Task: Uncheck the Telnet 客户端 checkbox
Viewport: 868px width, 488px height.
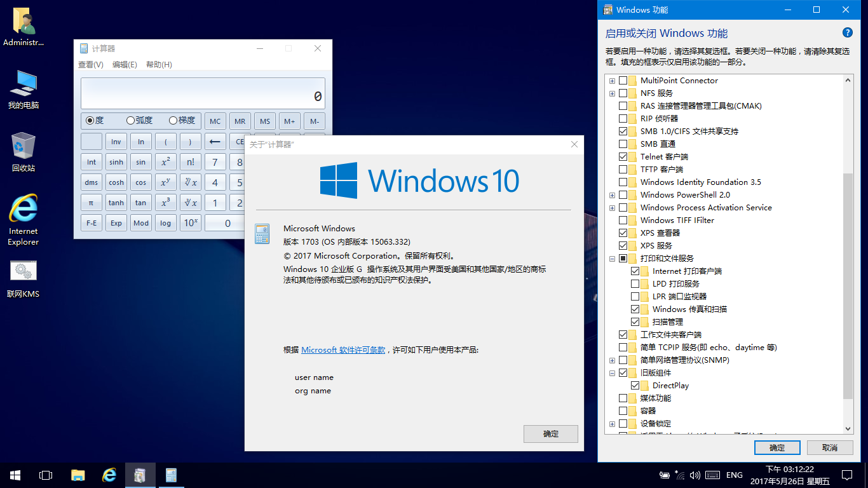Action: (x=623, y=157)
